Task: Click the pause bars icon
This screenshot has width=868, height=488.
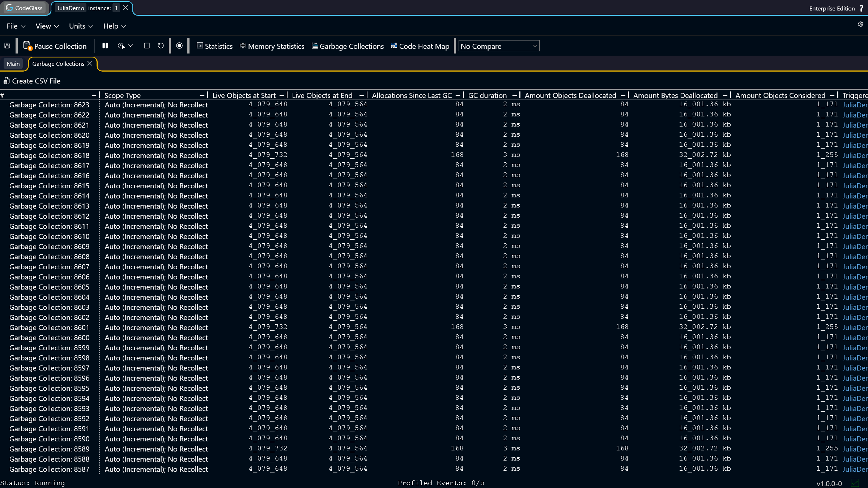Action: tap(105, 46)
